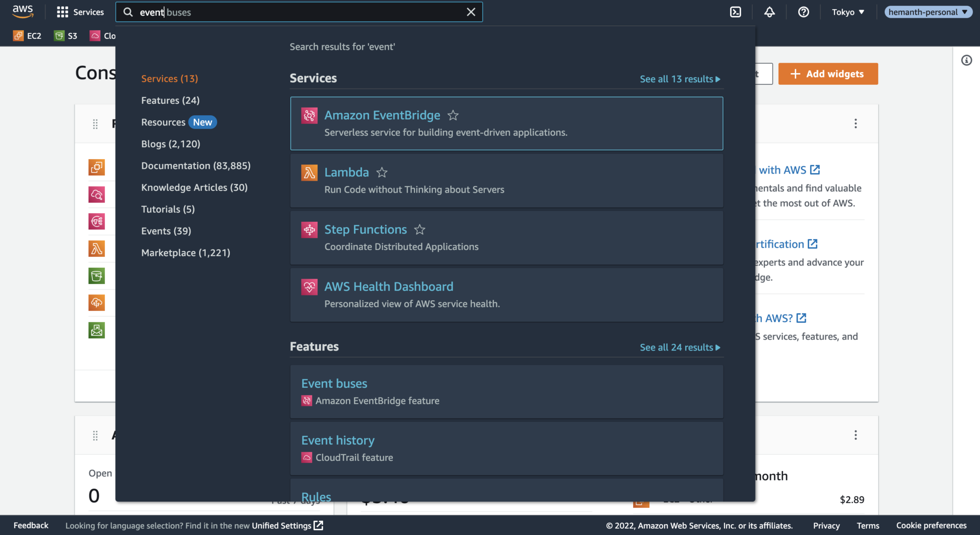Click the Add widgets button
This screenshot has width=980, height=535.
pos(828,74)
